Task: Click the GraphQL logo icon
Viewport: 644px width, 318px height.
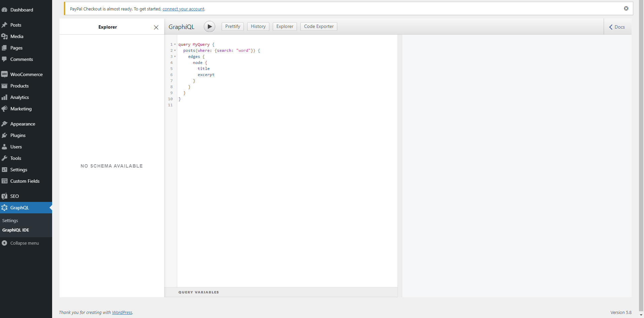Action: pyautogui.click(x=4, y=208)
